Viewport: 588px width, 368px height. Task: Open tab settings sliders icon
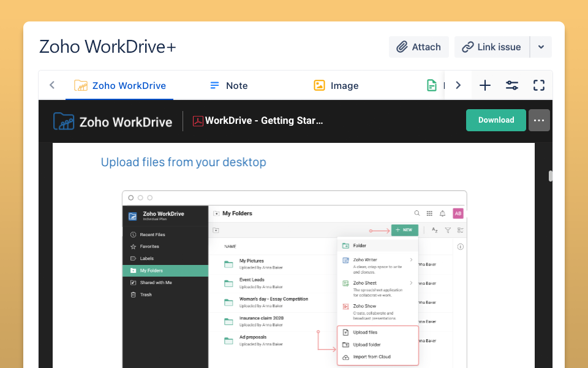point(512,85)
